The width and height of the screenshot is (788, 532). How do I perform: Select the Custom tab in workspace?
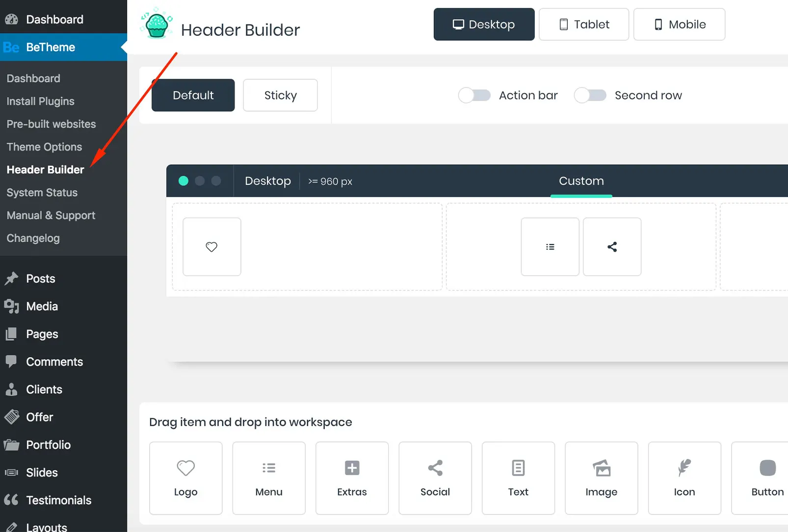pos(581,180)
